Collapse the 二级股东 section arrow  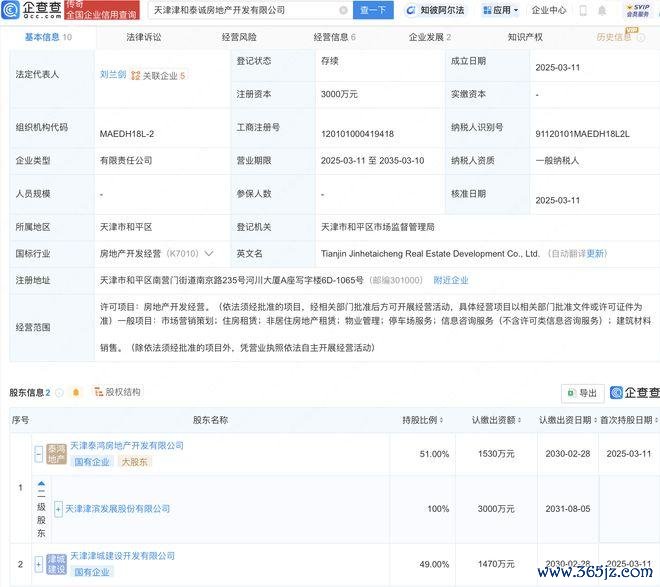[x=41, y=483]
